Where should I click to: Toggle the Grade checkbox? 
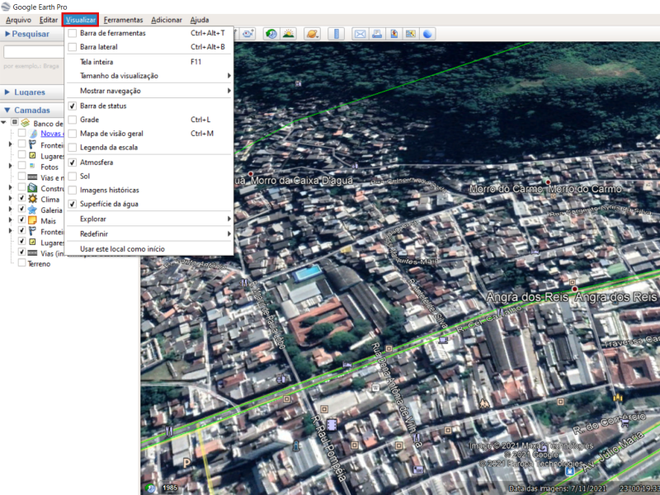click(72, 120)
